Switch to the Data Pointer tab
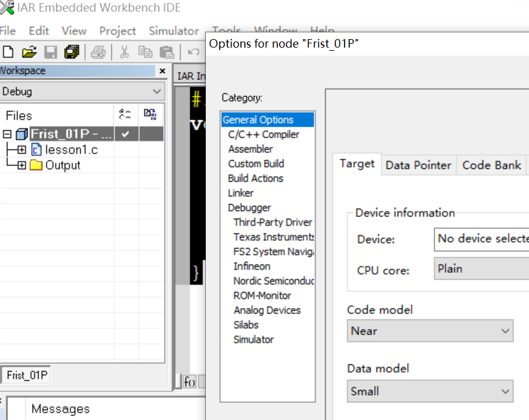Viewport: 529px width, 420px height. pyautogui.click(x=418, y=165)
